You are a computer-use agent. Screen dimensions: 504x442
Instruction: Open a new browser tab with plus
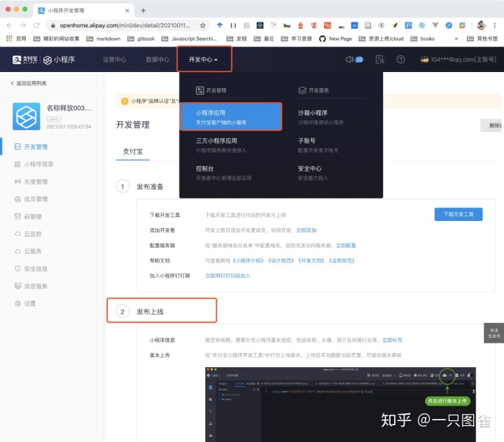point(143,10)
